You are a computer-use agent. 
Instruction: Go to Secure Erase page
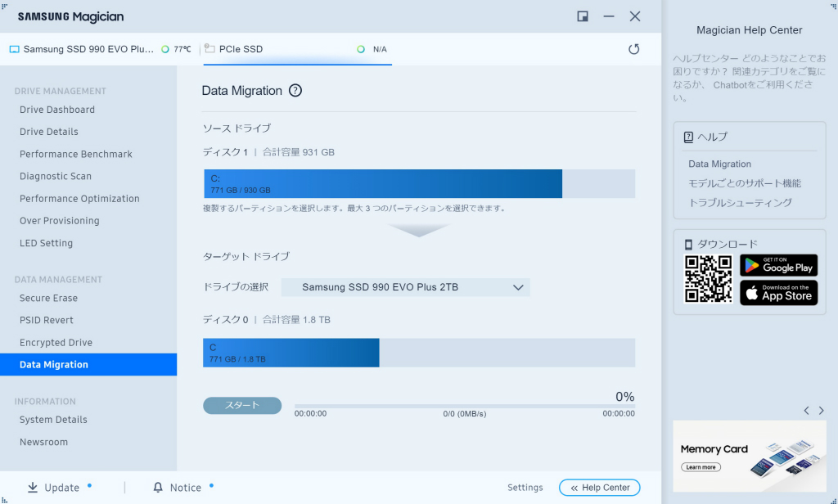[48, 299]
